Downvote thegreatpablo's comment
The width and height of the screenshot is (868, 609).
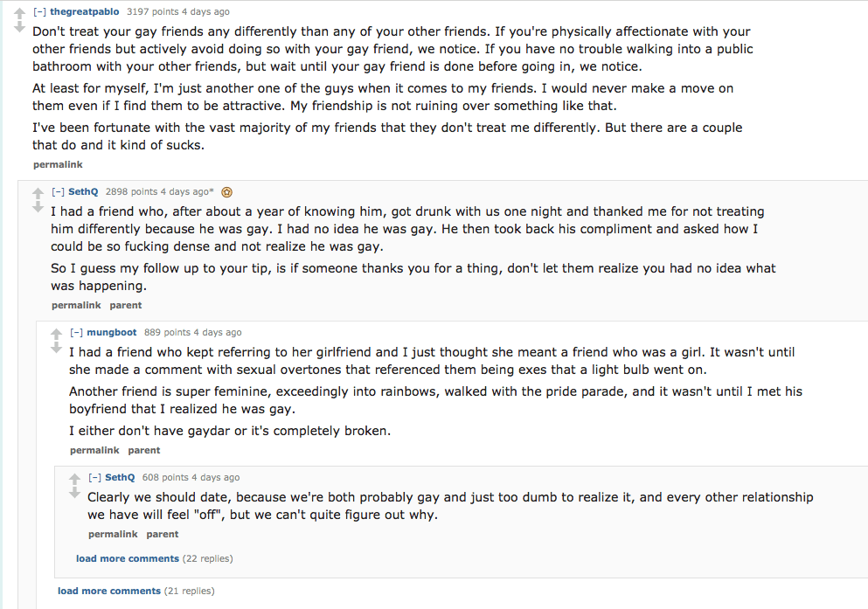(19, 27)
